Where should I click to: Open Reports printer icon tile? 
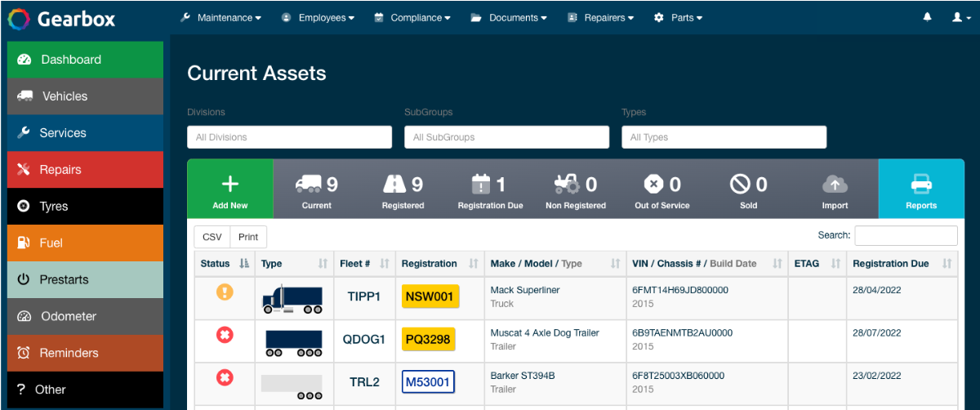[x=921, y=189]
